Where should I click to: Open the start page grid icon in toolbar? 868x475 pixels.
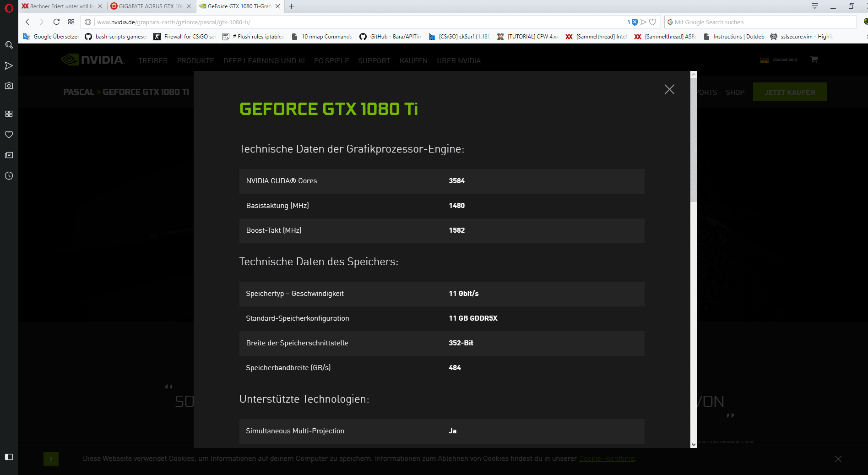(x=71, y=22)
